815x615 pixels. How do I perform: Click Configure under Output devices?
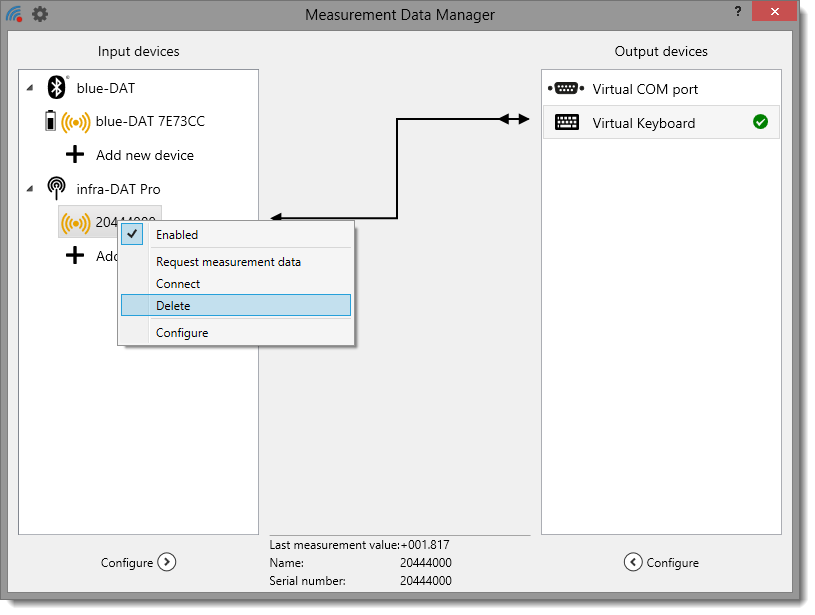[x=661, y=562]
